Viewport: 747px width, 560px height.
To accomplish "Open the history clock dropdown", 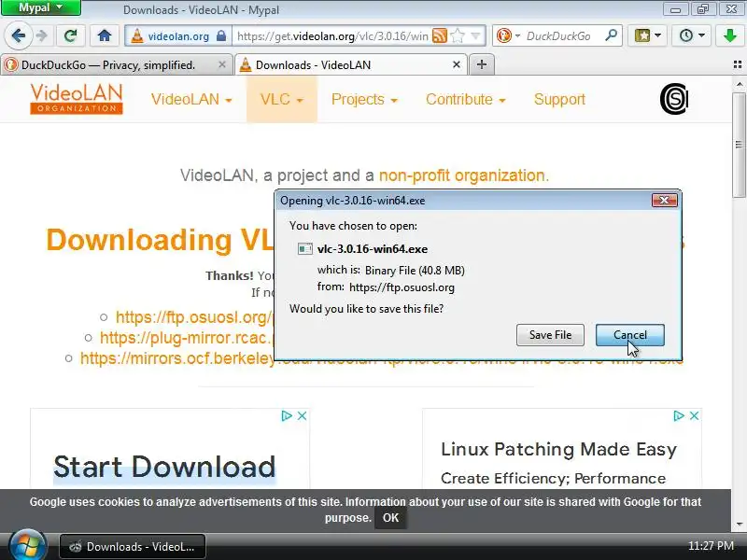I will pyautogui.click(x=691, y=35).
